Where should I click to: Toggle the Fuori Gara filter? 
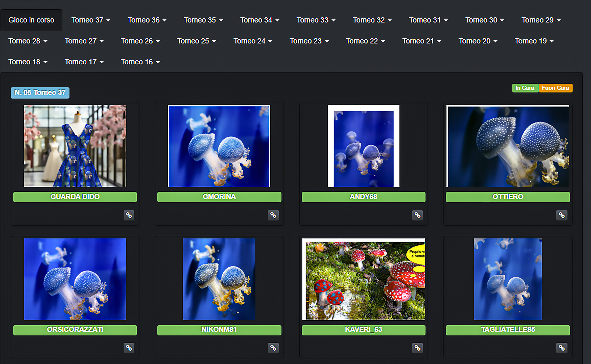555,88
